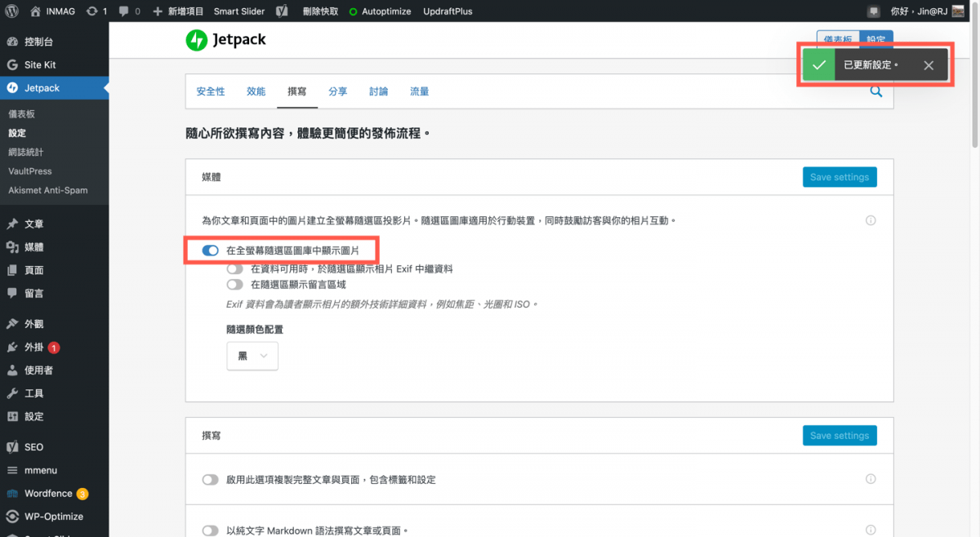
Task: Close the settings updated notice
Action: coord(929,65)
